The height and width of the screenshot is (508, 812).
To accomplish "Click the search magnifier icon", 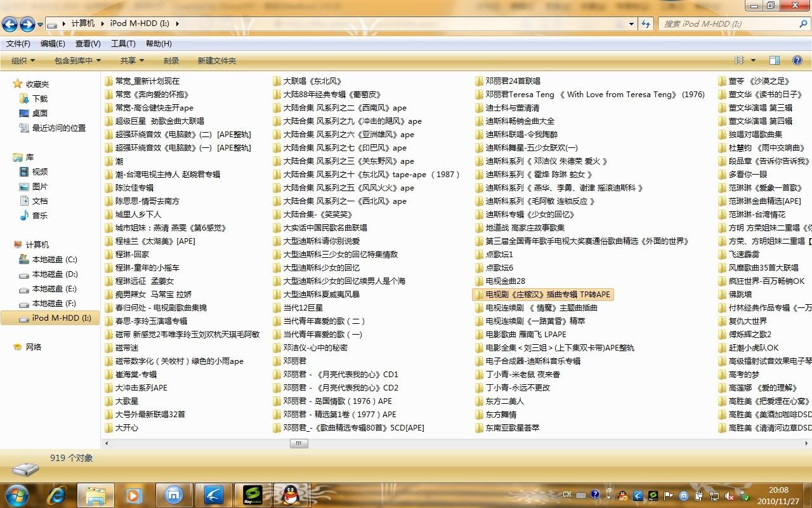I will click(x=802, y=23).
